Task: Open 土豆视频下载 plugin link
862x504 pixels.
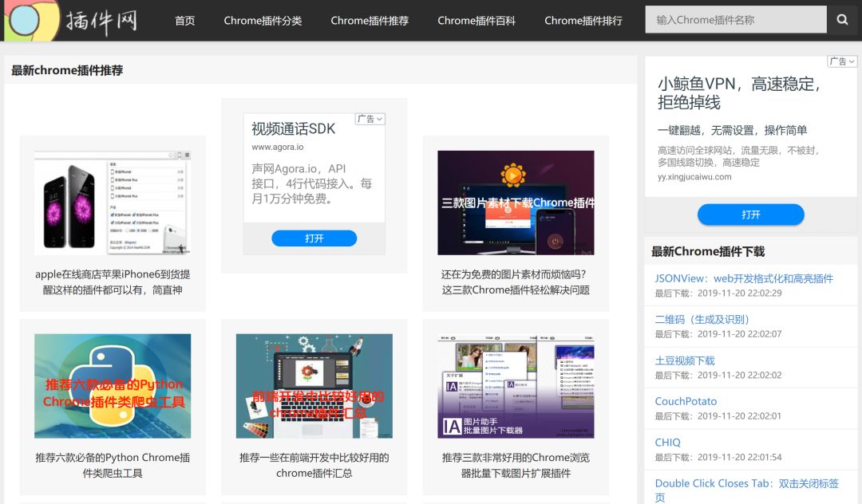Action: click(x=685, y=360)
